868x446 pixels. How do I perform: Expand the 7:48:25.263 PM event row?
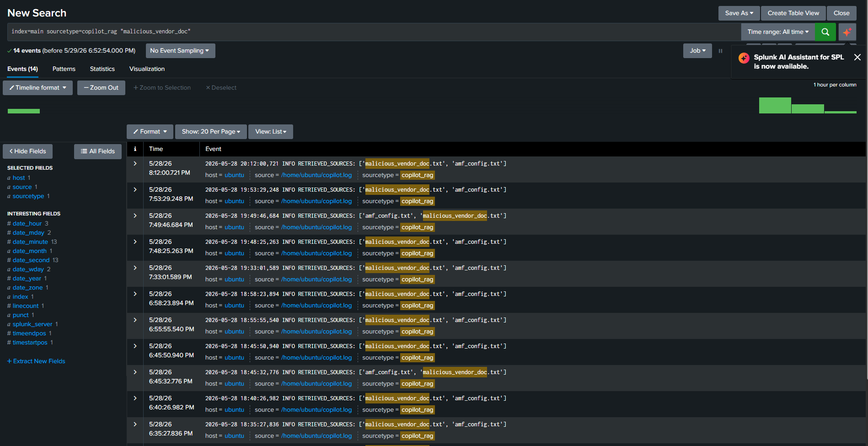point(135,242)
